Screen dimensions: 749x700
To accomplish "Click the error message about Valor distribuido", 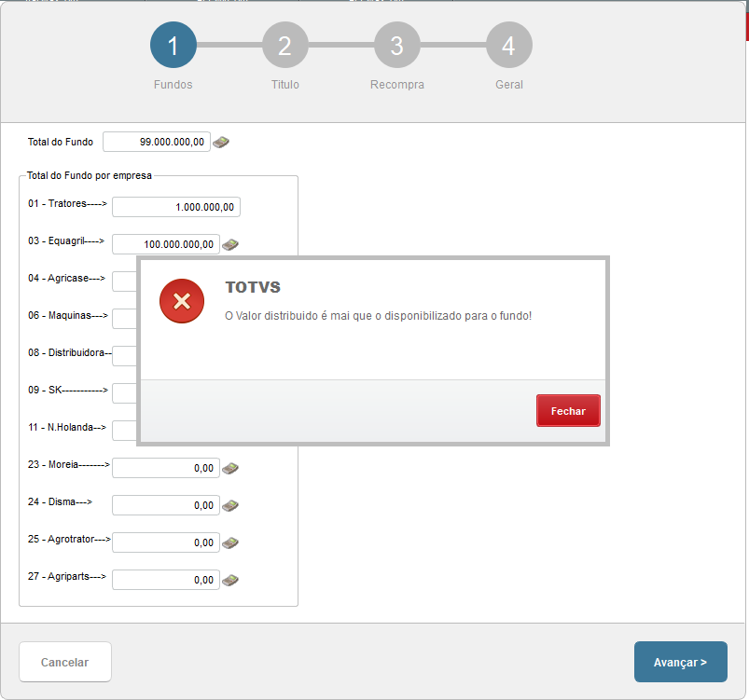I will 379,316.
